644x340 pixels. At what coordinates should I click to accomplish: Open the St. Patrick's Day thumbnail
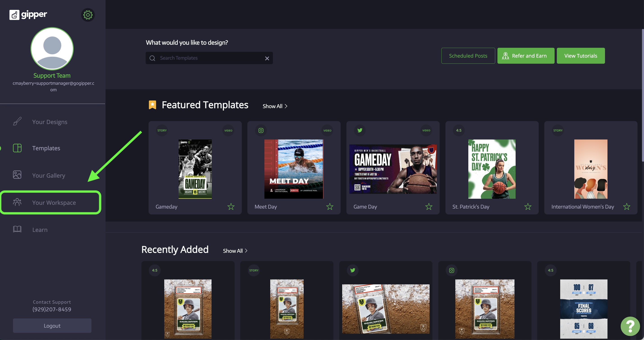click(492, 169)
